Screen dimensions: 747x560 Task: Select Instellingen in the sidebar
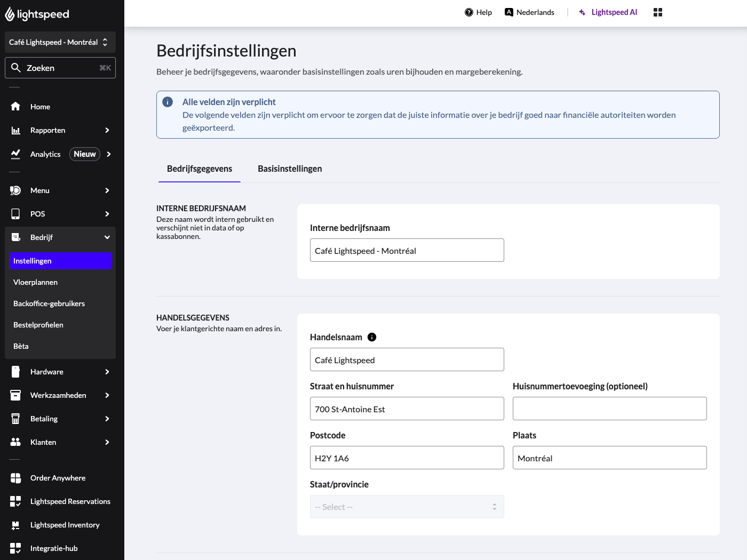tap(60, 261)
